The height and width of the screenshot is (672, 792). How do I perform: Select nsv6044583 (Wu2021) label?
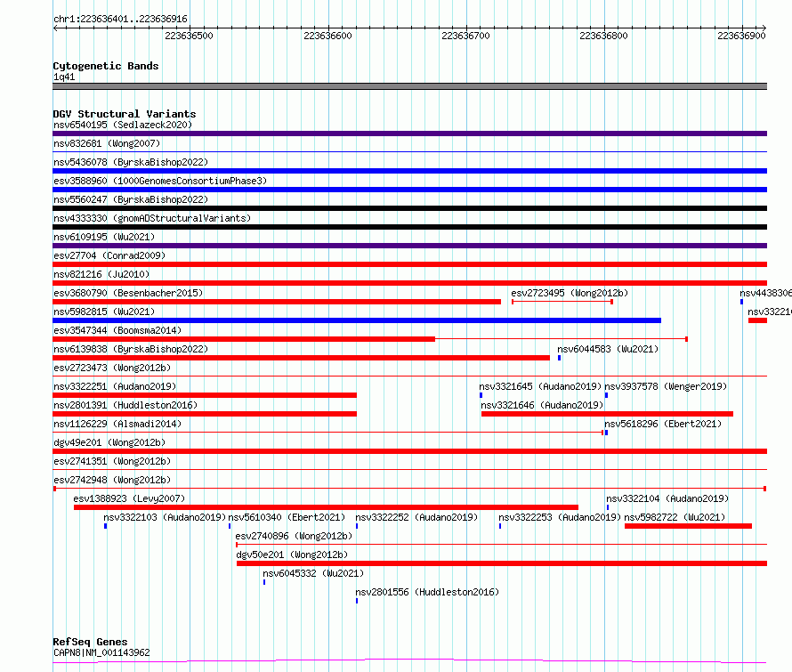pyautogui.click(x=608, y=349)
